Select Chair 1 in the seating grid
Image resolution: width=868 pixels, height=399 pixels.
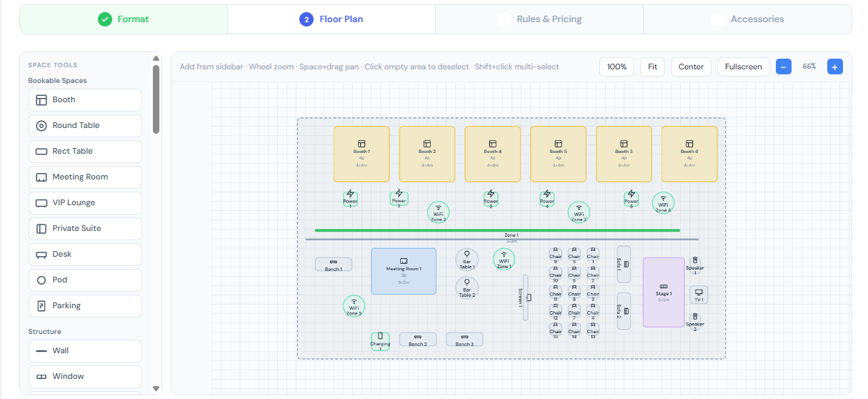click(x=593, y=255)
